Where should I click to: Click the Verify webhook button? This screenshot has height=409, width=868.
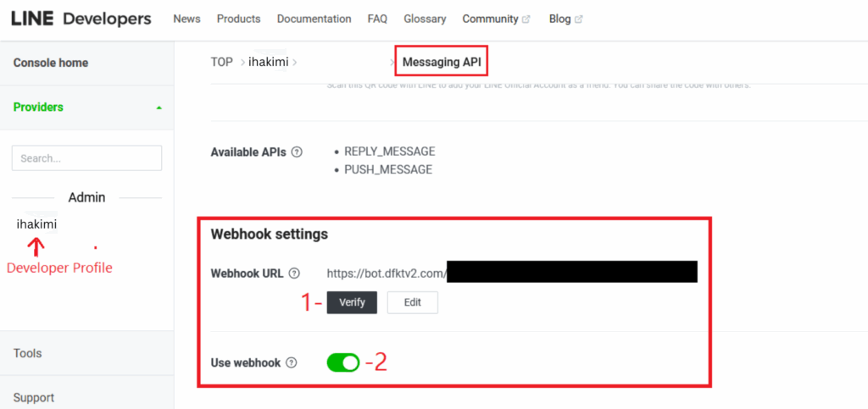point(352,302)
